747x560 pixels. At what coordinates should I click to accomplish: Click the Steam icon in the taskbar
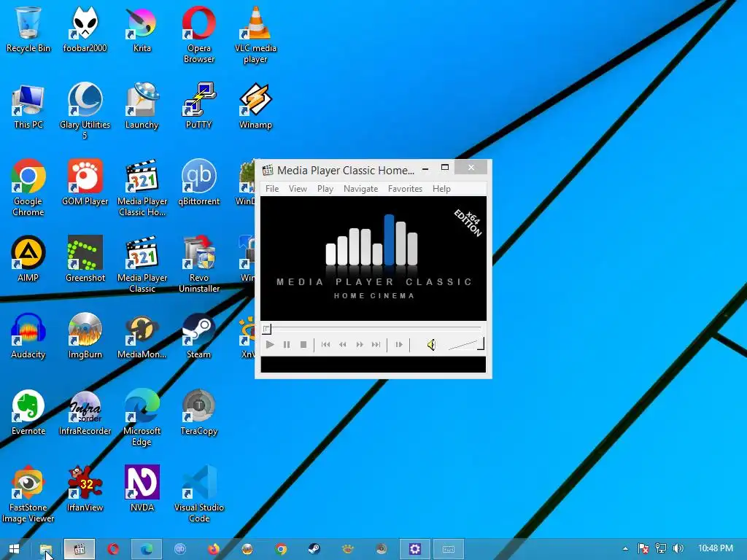pos(314,549)
